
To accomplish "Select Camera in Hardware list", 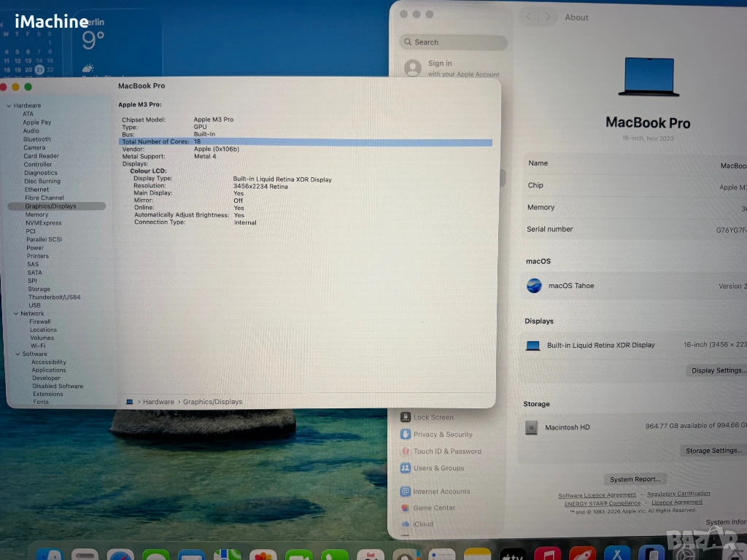I will tap(34, 147).
